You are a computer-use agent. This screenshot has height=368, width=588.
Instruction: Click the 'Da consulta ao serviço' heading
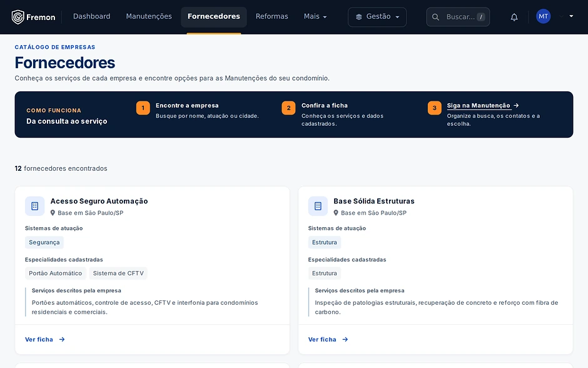pyautogui.click(x=67, y=121)
